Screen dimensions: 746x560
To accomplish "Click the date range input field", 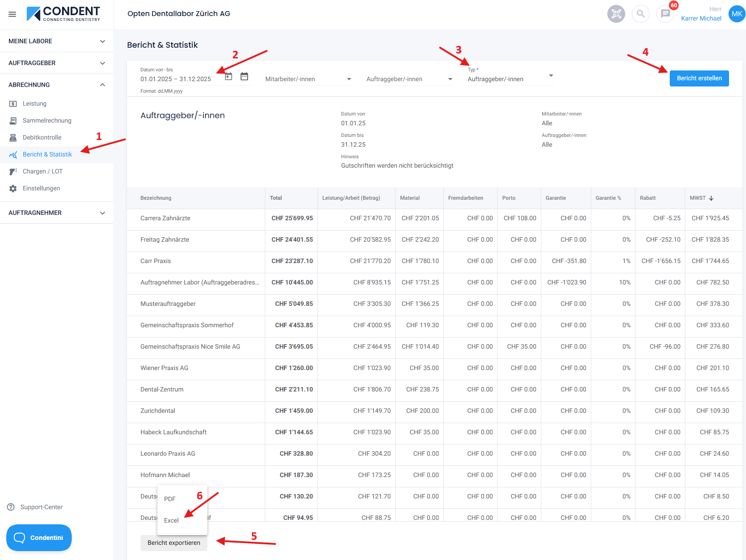I will [176, 79].
